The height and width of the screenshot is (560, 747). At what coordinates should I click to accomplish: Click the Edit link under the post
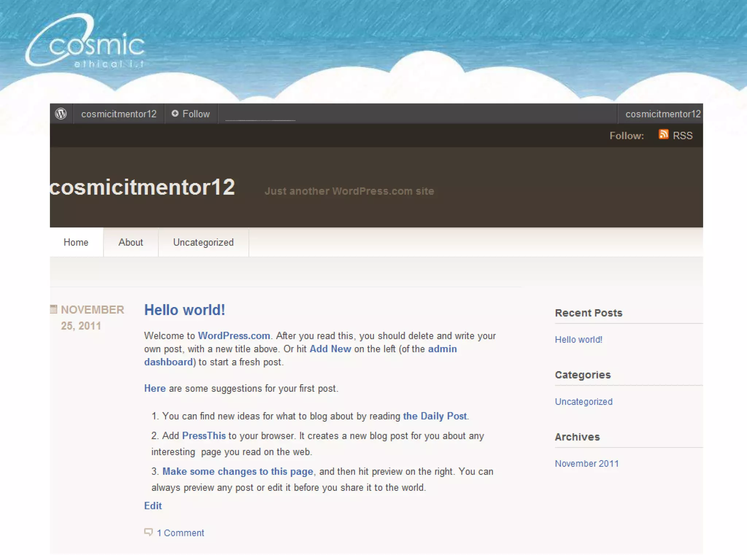pos(153,506)
